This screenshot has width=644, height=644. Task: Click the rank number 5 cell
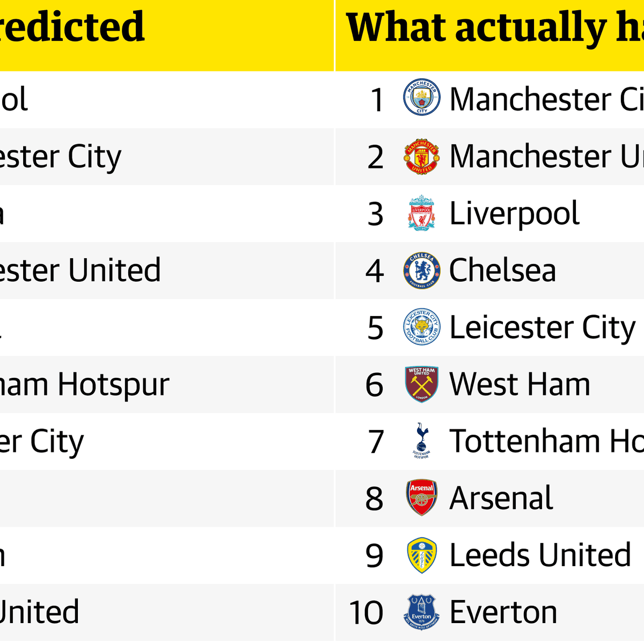375,328
